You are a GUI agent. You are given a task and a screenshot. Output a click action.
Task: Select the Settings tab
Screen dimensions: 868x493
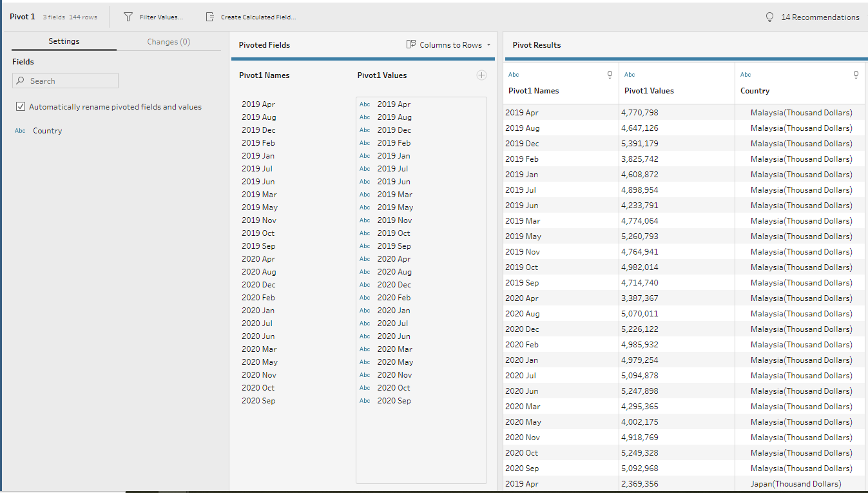(x=64, y=41)
